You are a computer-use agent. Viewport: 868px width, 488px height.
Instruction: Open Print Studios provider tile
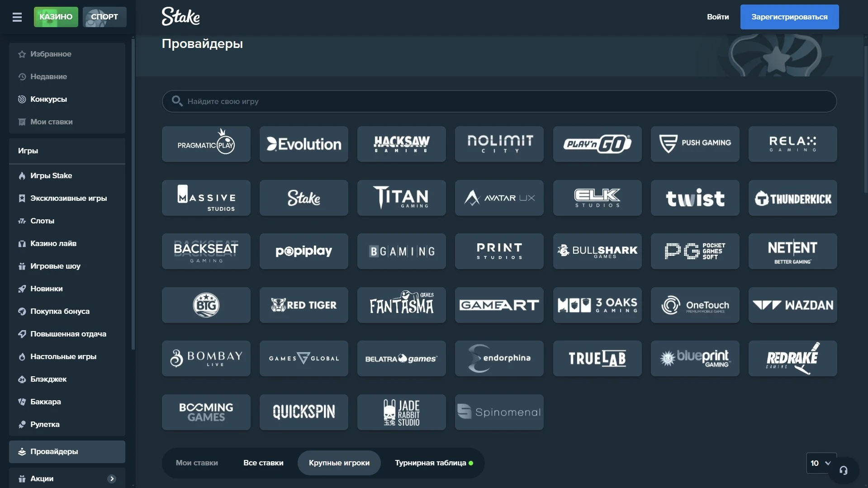click(499, 251)
